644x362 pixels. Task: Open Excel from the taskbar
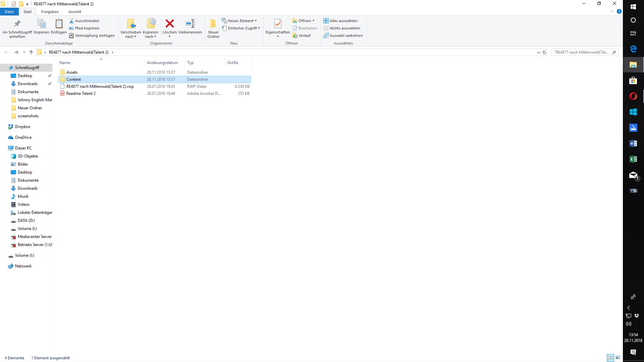(633, 159)
